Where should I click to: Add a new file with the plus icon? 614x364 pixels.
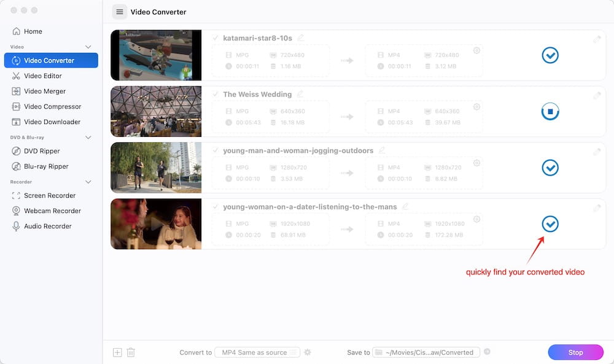(x=117, y=352)
